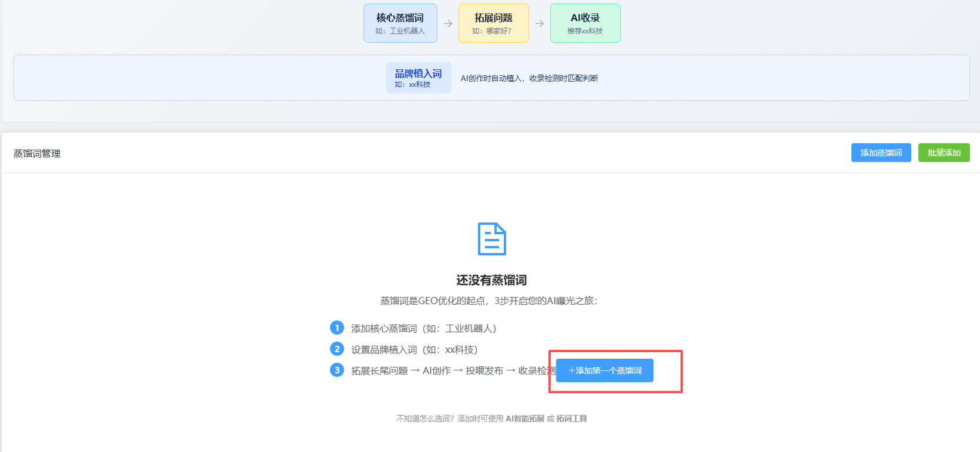
Task: Click the 添加蒸馏词 button
Action: click(881, 153)
